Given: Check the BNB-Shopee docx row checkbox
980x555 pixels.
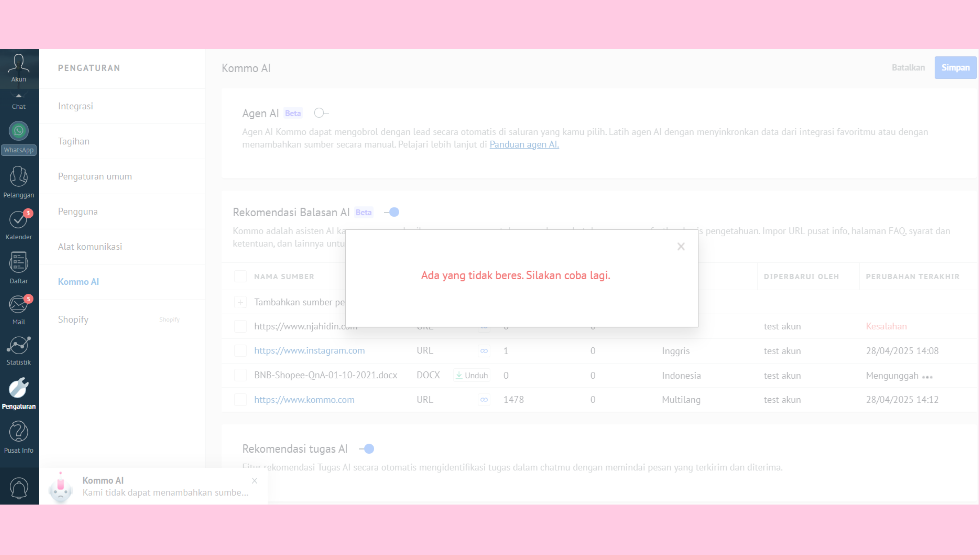Looking at the screenshot, I should click(240, 375).
